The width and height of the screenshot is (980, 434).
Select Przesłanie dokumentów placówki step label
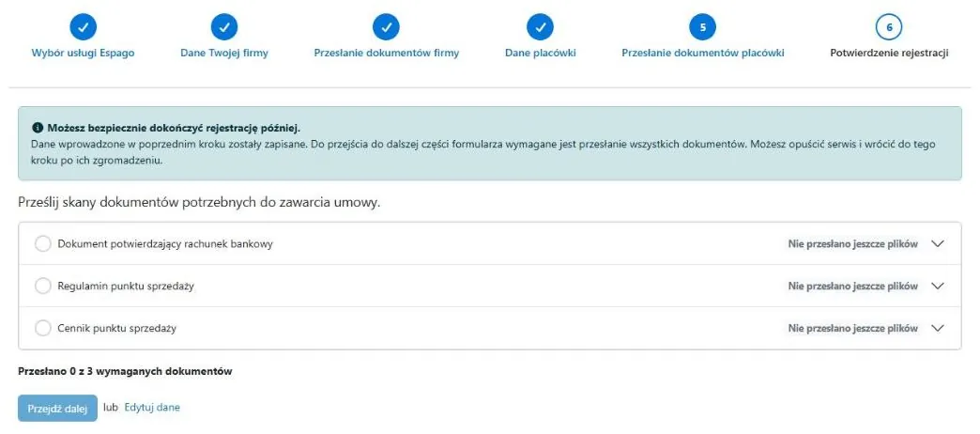702,54
